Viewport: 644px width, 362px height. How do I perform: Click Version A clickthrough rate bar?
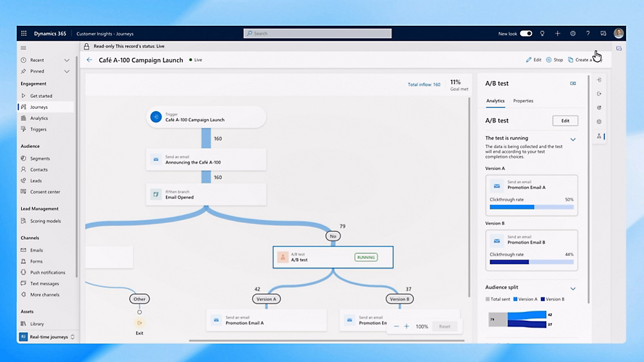[x=531, y=207]
